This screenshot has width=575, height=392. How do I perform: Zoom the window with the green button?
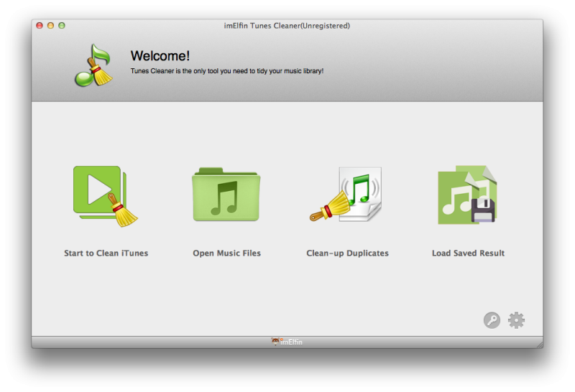click(62, 26)
